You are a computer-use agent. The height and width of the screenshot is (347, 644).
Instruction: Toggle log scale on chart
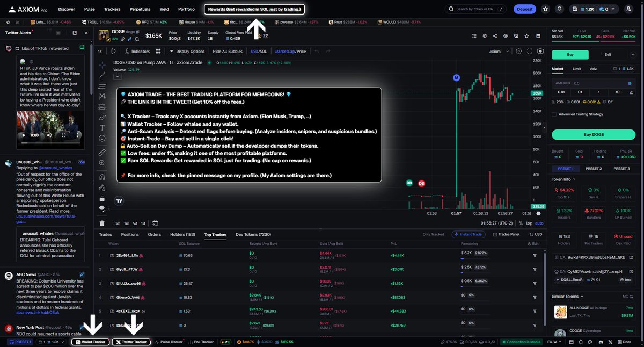click(x=529, y=223)
